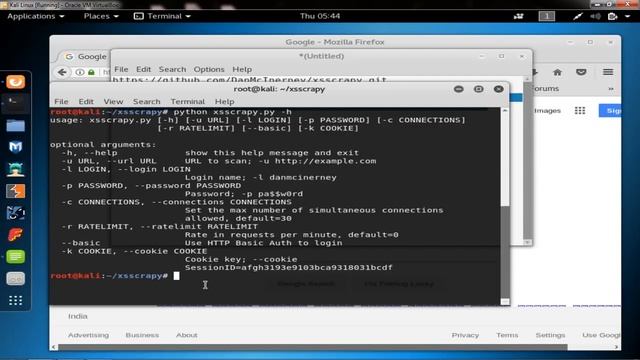Open the terminal window's File menu

coord(61,101)
